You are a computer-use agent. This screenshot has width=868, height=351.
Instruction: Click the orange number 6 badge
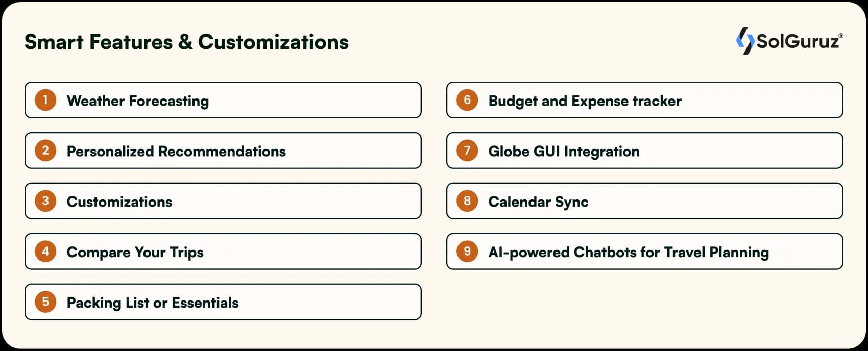point(467,100)
